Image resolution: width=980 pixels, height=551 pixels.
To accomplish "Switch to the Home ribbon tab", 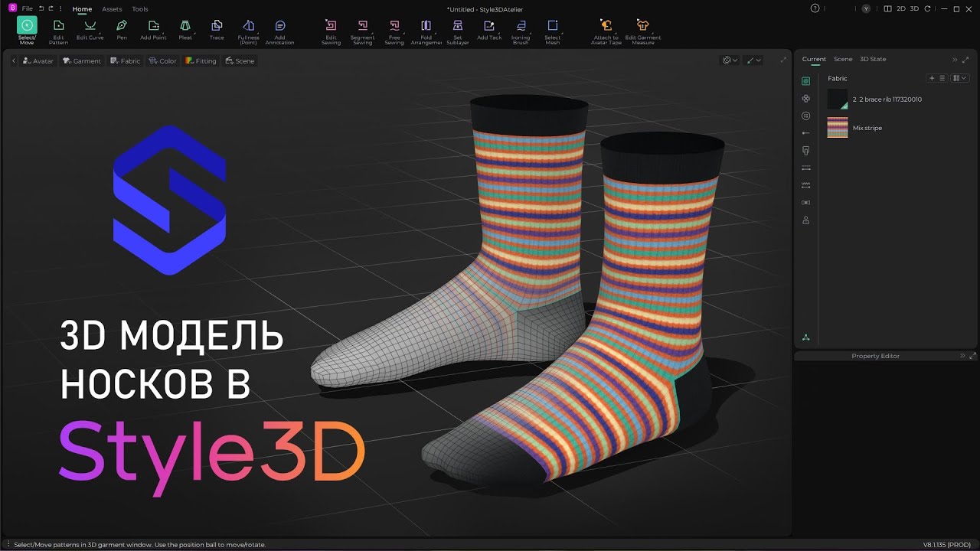I will pos(82,9).
